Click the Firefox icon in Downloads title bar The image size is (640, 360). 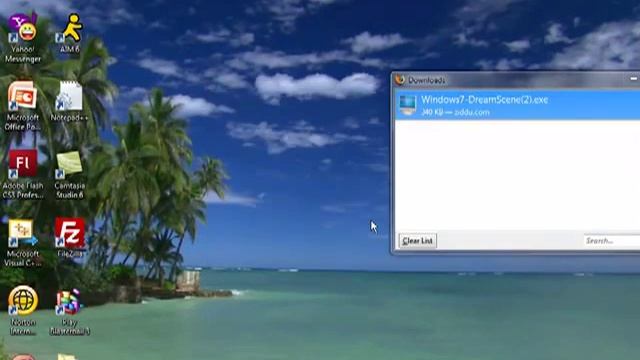(400, 80)
